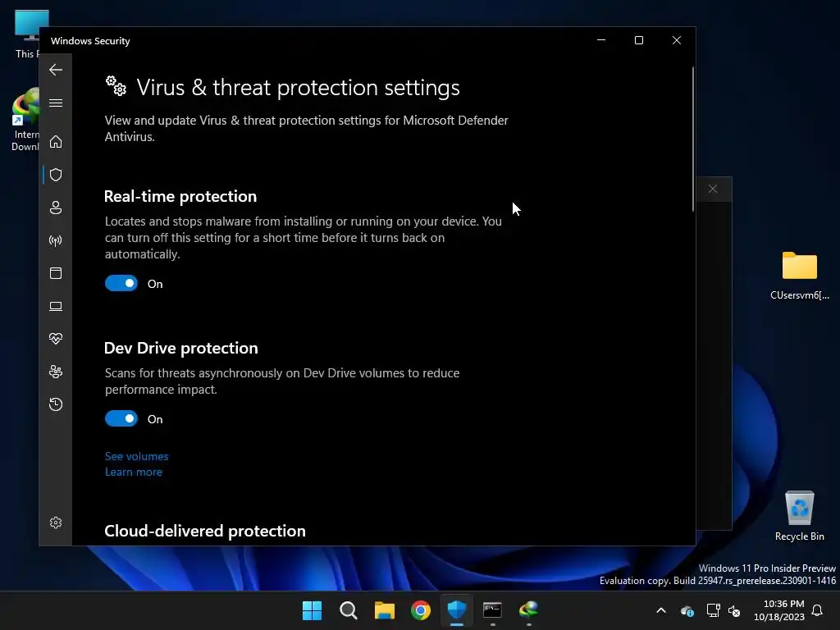Go back using the arrow icon
The height and width of the screenshot is (630, 840).
pos(56,70)
